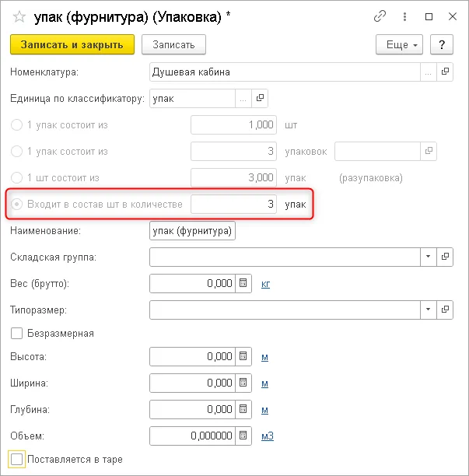Click the 3 упаковок quantity field

point(233,151)
